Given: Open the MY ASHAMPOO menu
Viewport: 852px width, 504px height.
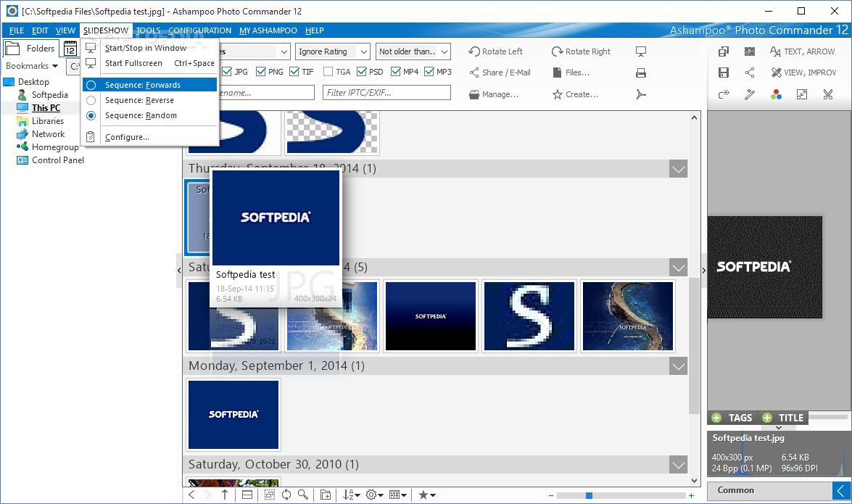Looking at the screenshot, I should pyautogui.click(x=268, y=30).
